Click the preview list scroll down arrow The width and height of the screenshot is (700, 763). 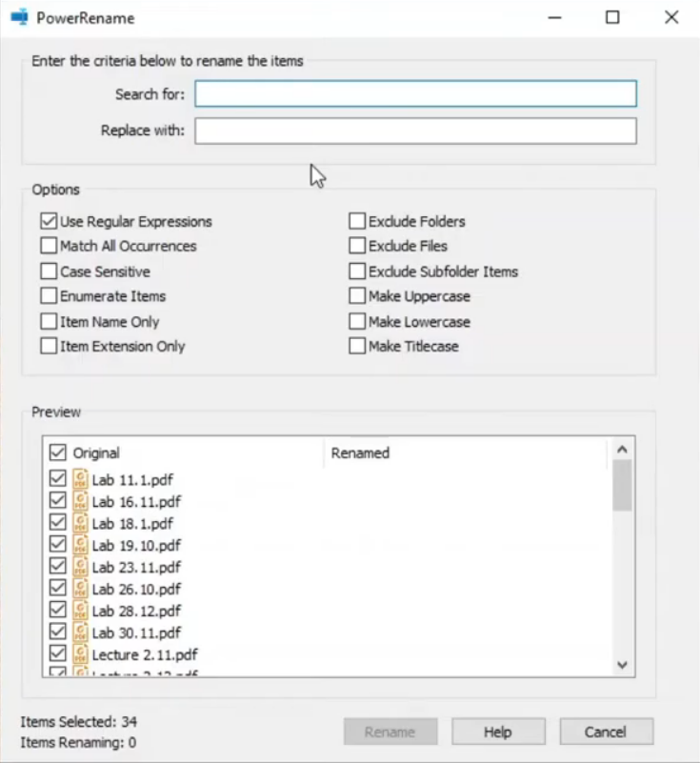coord(623,665)
